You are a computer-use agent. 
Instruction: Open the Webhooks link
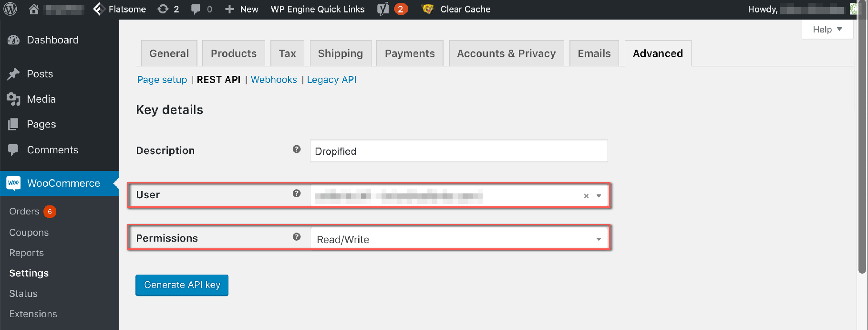(x=274, y=80)
